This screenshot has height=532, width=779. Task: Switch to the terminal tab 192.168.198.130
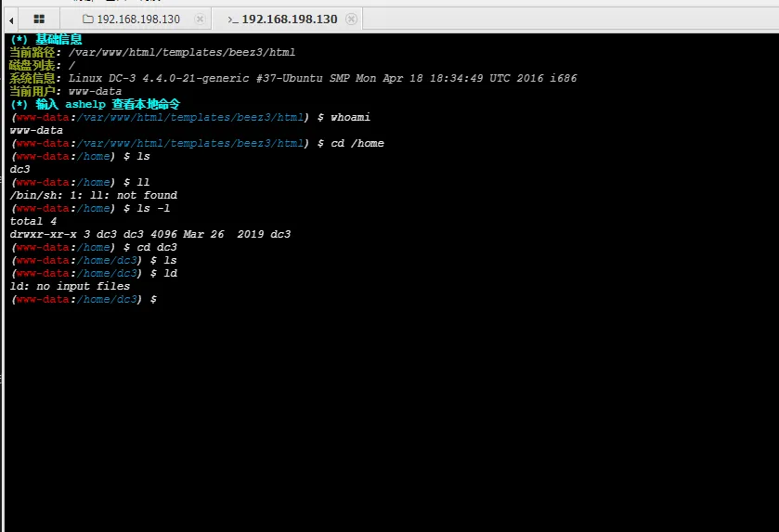tap(290, 19)
